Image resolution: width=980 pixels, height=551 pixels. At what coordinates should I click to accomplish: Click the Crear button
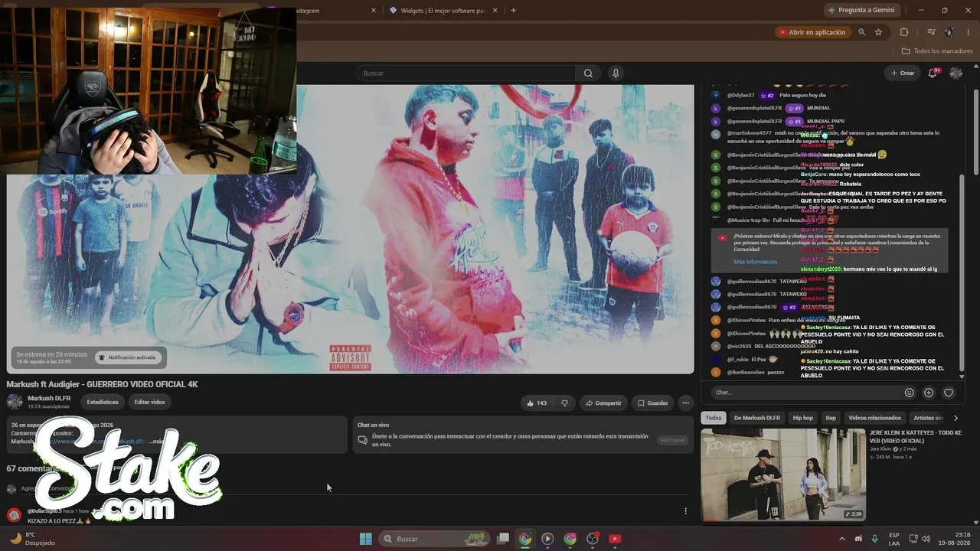click(902, 73)
